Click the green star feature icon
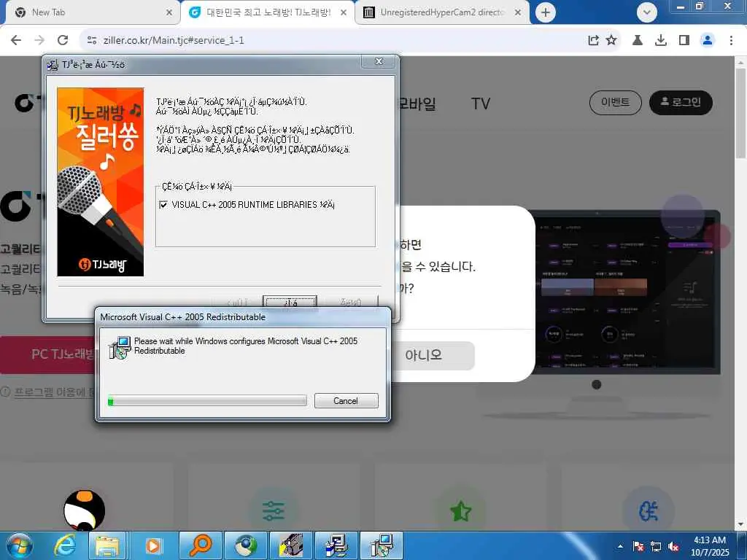 (x=461, y=511)
